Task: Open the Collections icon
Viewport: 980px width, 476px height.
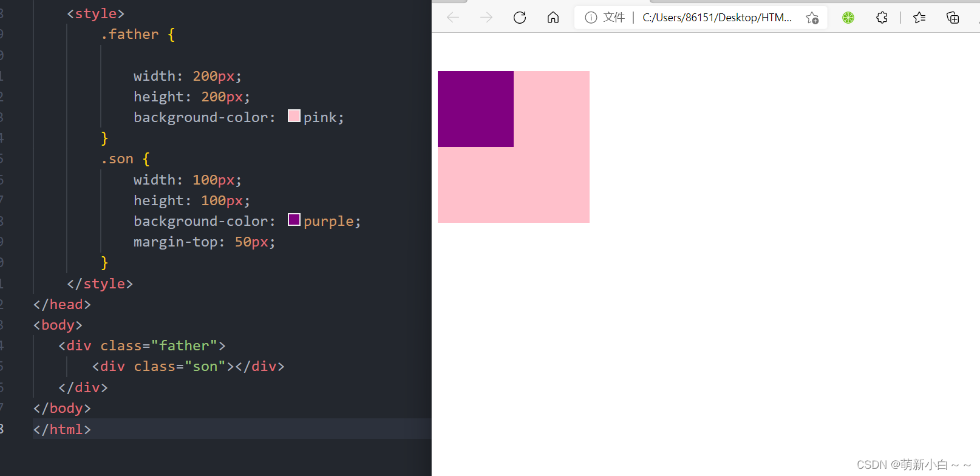Action: [x=953, y=18]
